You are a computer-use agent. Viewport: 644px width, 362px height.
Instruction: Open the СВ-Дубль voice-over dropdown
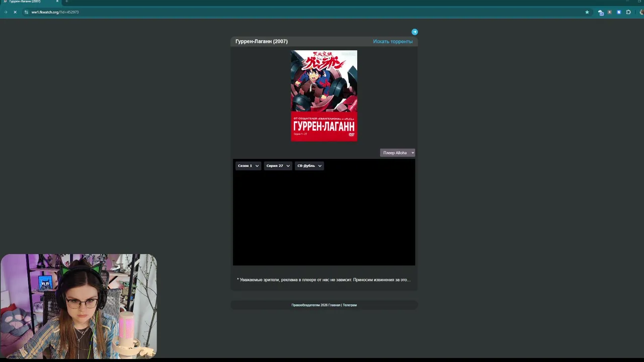[309, 166]
